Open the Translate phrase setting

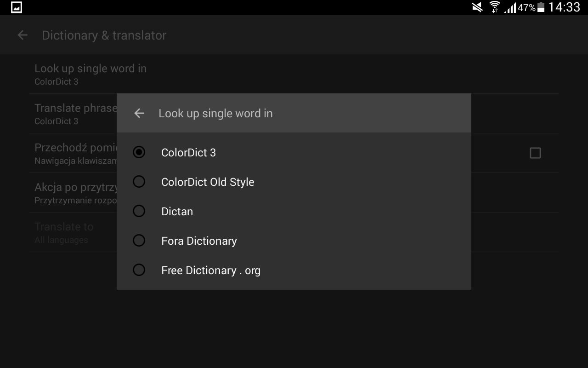point(73,114)
